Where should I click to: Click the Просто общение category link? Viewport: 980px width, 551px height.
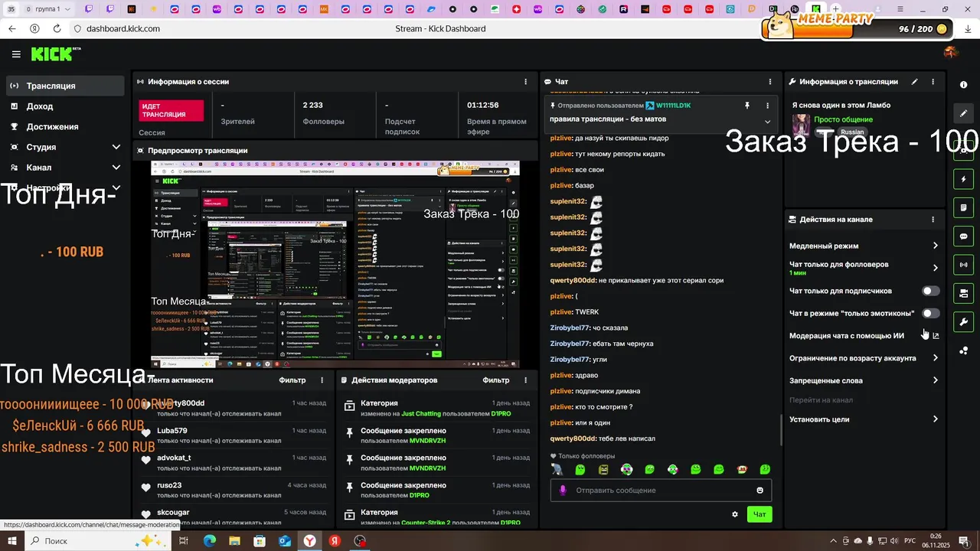point(843,119)
